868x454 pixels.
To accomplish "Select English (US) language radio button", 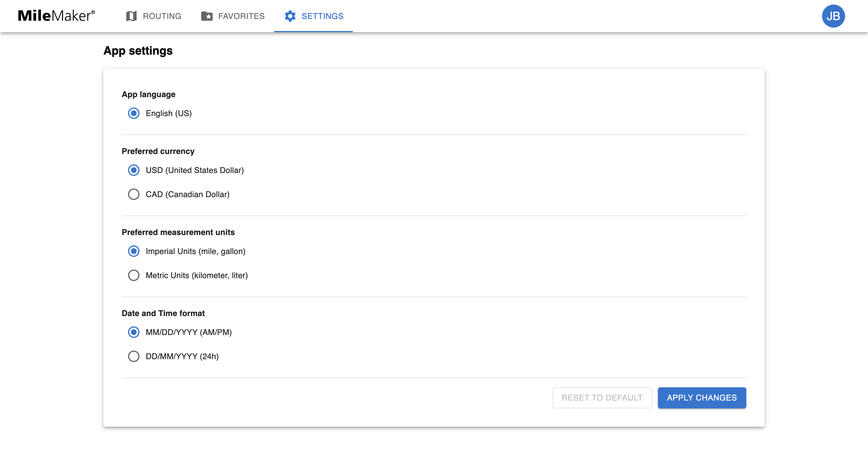I will pyautogui.click(x=134, y=113).
